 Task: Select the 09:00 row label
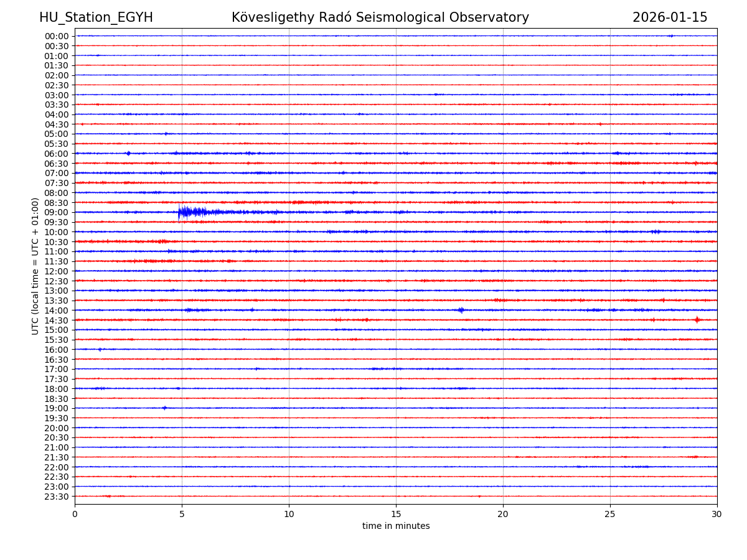[56, 212]
